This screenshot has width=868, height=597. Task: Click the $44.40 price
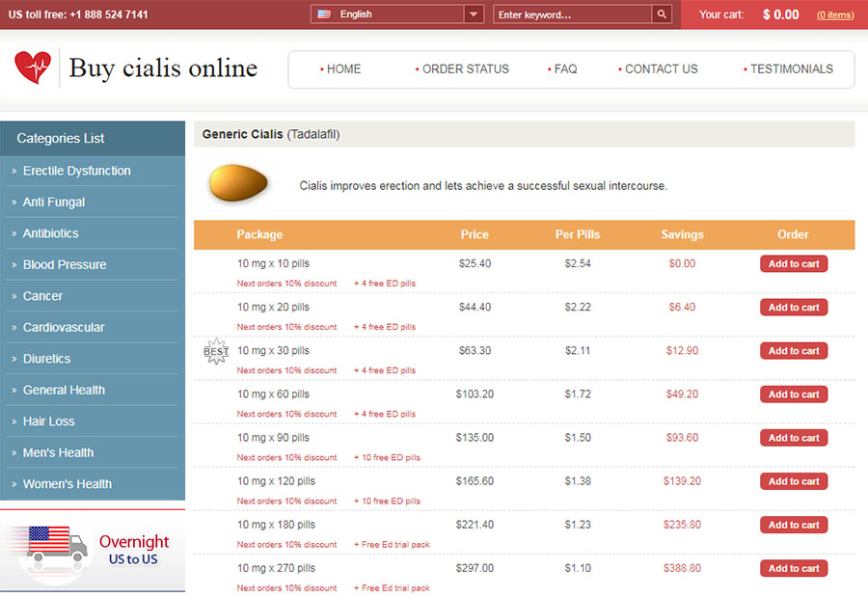tap(475, 308)
